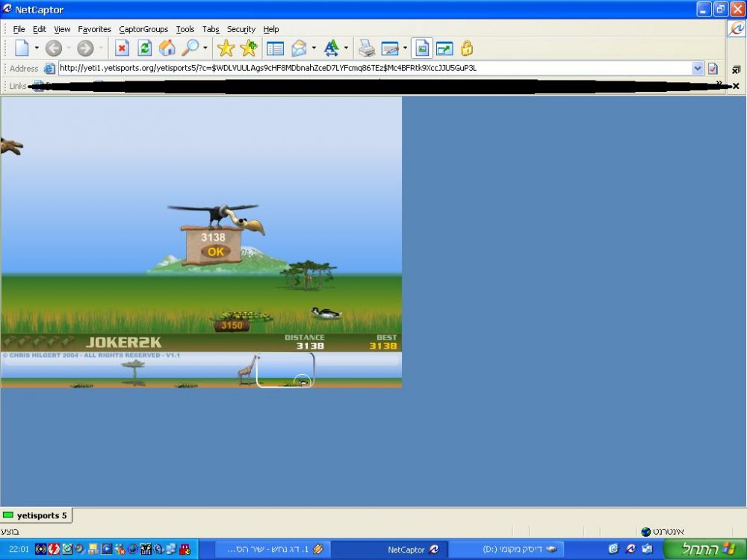The width and height of the screenshot is (747, 560).
Task: Click the Edit page icon with pencil
Action: pos(390,48)
